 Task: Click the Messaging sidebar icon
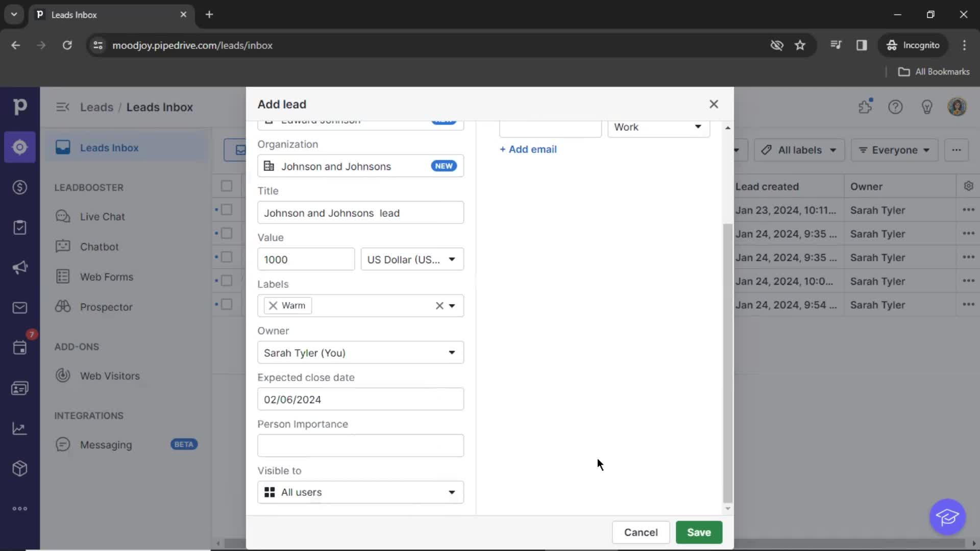(x=63, y=444)
